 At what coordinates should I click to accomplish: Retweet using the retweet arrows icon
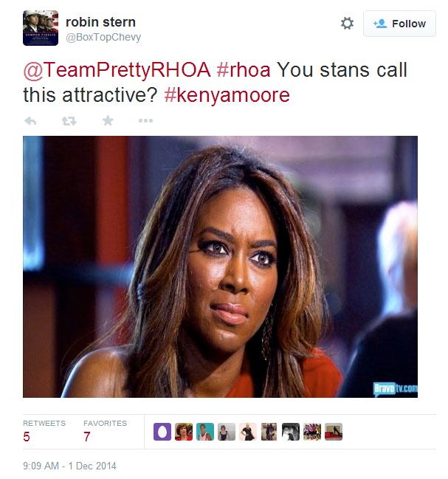pos(69,121)
